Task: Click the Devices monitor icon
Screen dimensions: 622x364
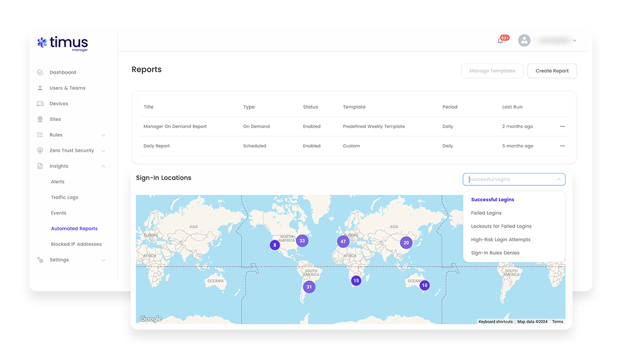Action: point(40,103)
